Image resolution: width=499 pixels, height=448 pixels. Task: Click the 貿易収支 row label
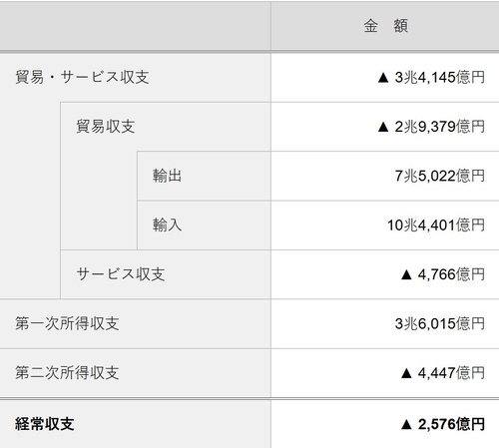coord(106,127)
